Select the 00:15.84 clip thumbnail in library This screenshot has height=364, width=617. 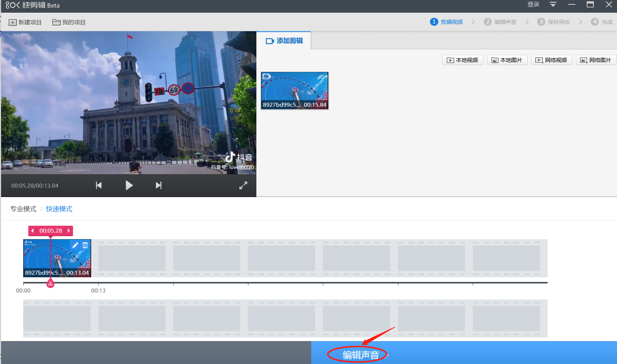pos(295,91)
